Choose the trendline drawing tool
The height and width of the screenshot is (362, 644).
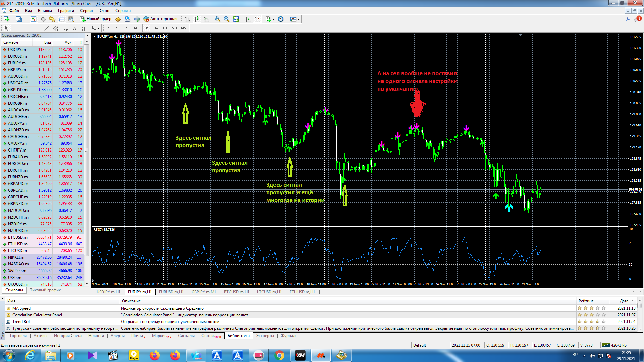47,28
